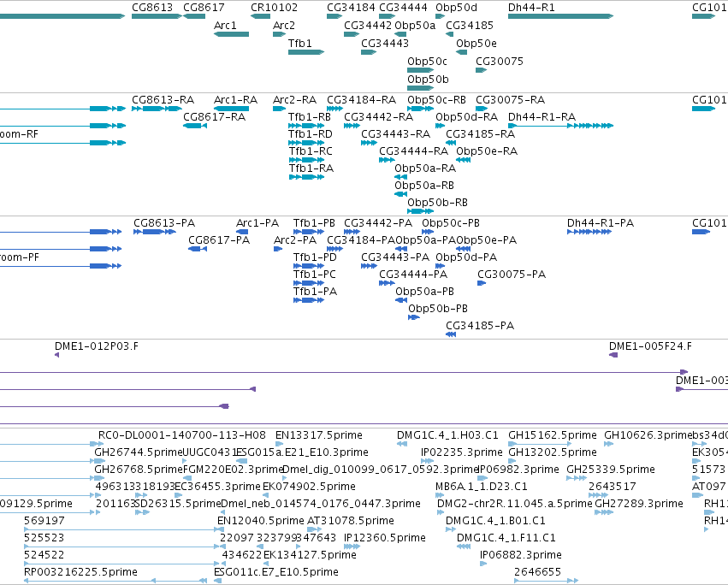Select protein Arc1-PA
The width and height of the screenshot is (728, 585).
point(257,223)
